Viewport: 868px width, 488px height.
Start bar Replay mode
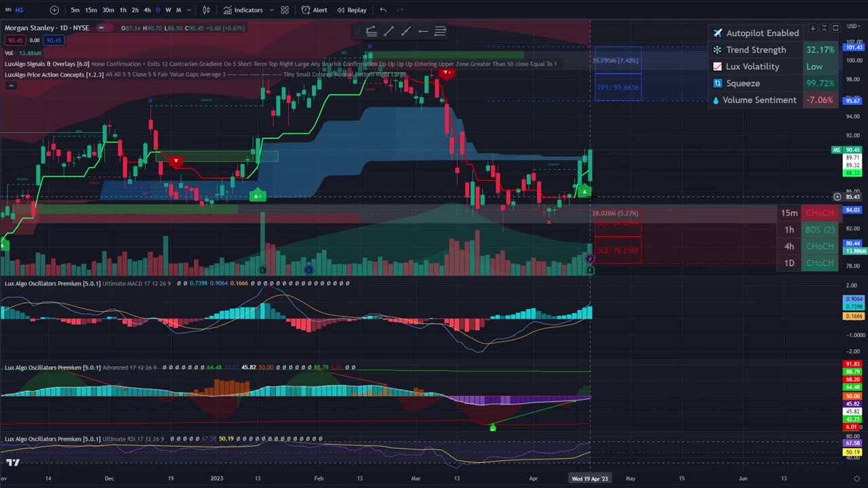click(352, 10)
